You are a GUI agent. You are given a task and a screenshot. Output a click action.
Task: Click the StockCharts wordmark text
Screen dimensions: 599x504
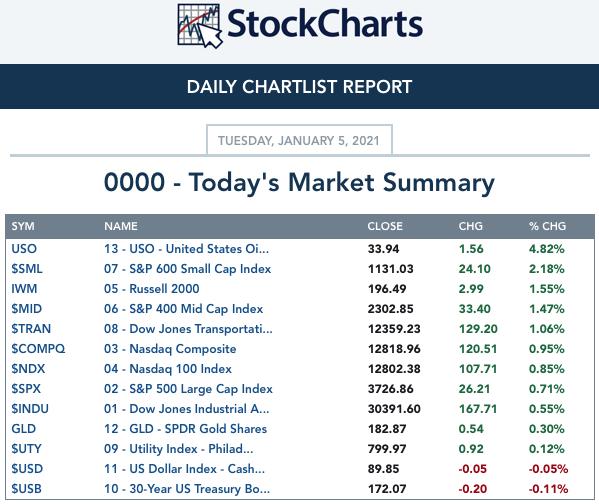pyautogui.click(x=325, y=24)
